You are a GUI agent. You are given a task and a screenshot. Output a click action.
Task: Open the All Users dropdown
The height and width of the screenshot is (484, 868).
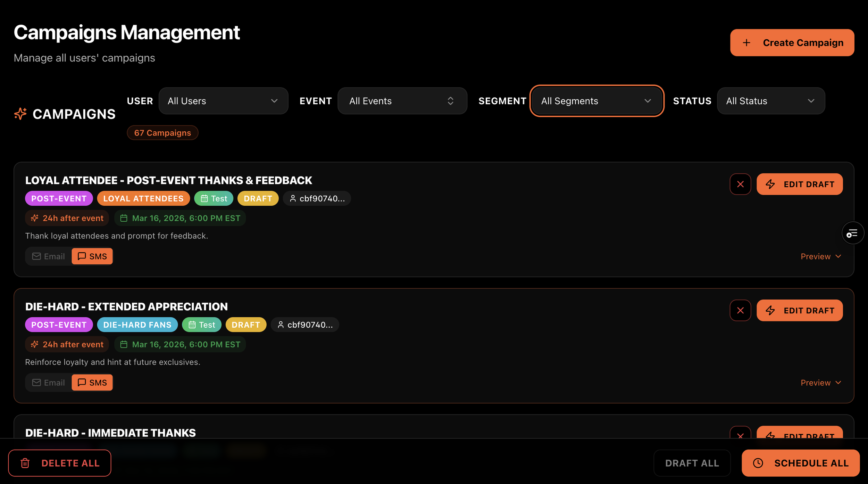pos(223,101)
